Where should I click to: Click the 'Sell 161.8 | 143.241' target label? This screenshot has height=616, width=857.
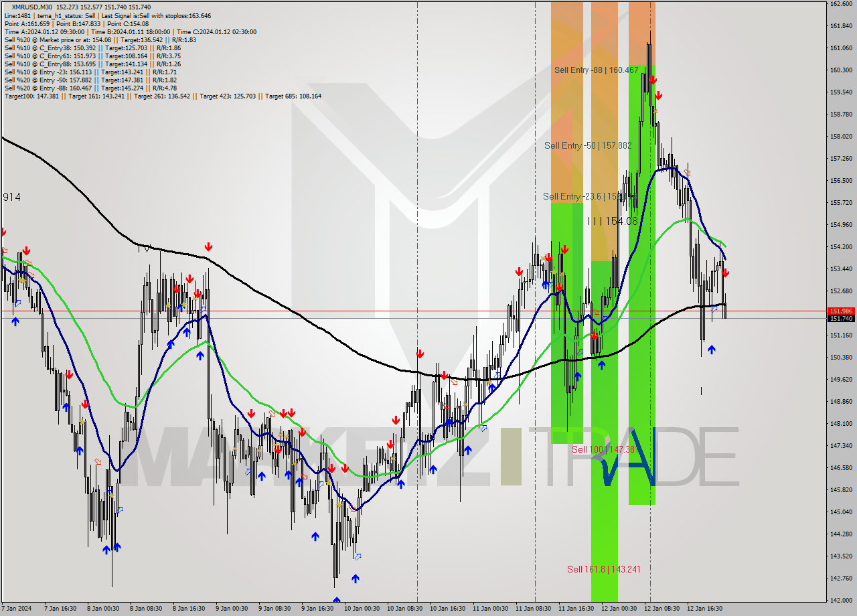(604, 569)
